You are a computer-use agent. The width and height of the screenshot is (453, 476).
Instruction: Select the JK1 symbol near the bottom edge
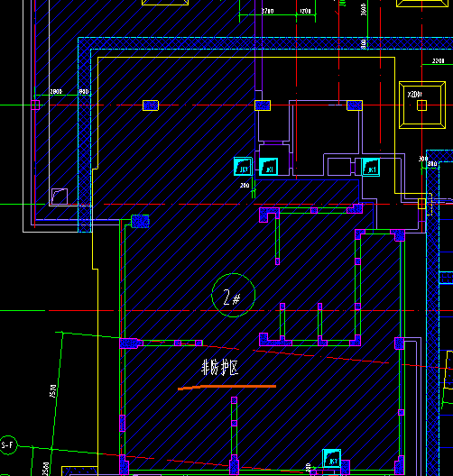click(x=331, y=458)
